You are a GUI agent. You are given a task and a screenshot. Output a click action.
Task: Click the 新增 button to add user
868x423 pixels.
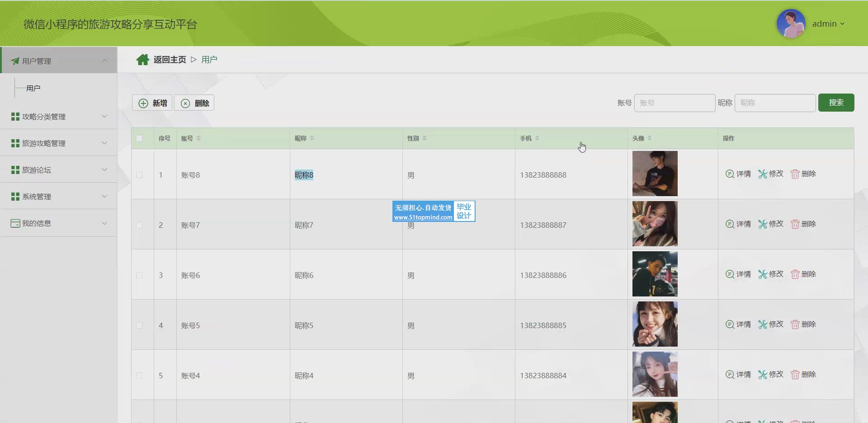click(x=152, y=103)
